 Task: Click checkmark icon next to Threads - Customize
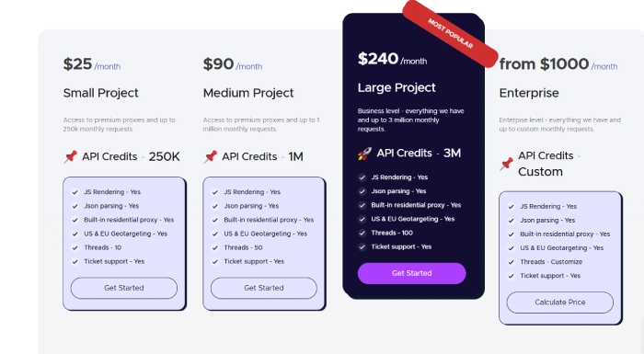511,262
